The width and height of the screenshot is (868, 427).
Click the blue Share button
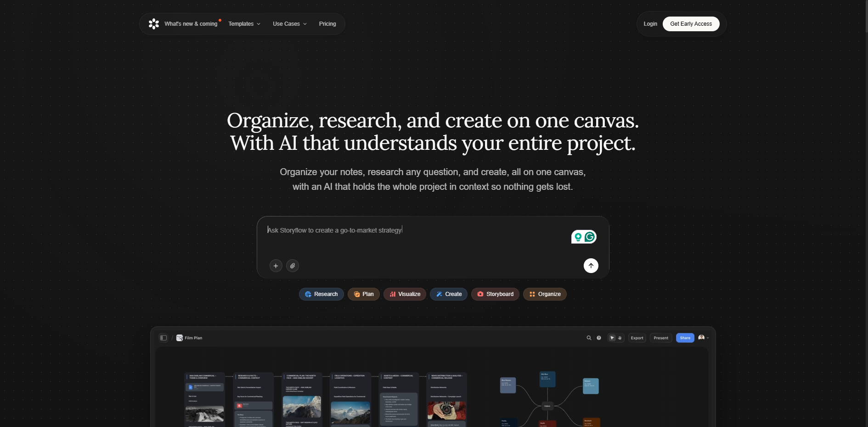[685, 338]
